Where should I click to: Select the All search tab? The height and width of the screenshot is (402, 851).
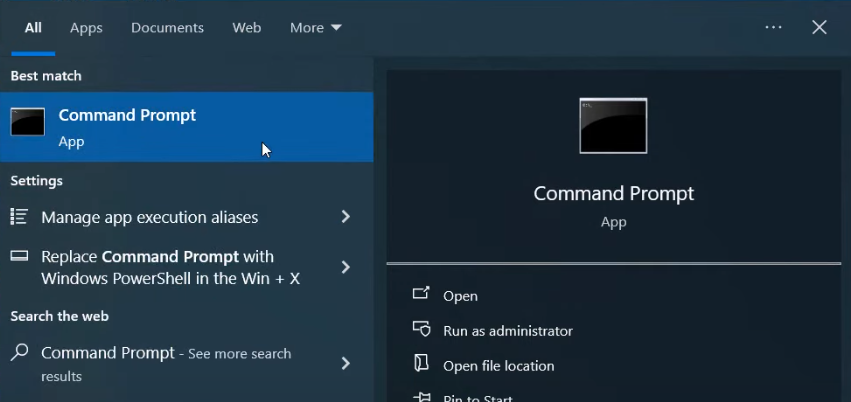pyautogui.click(x=33, y=28)
